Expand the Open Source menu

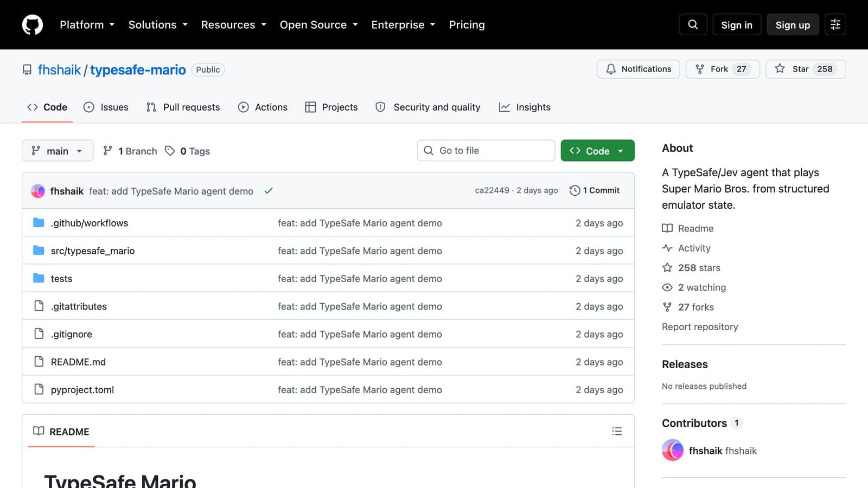point(319,25)
